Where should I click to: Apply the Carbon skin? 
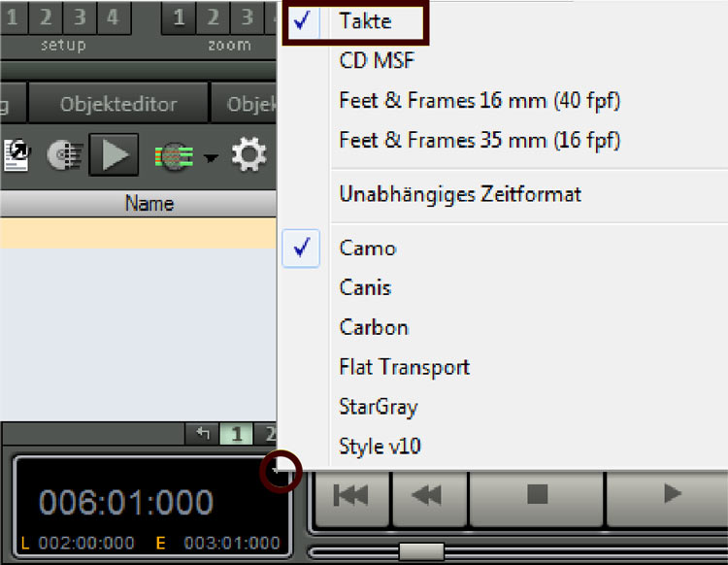click(374, 328)
